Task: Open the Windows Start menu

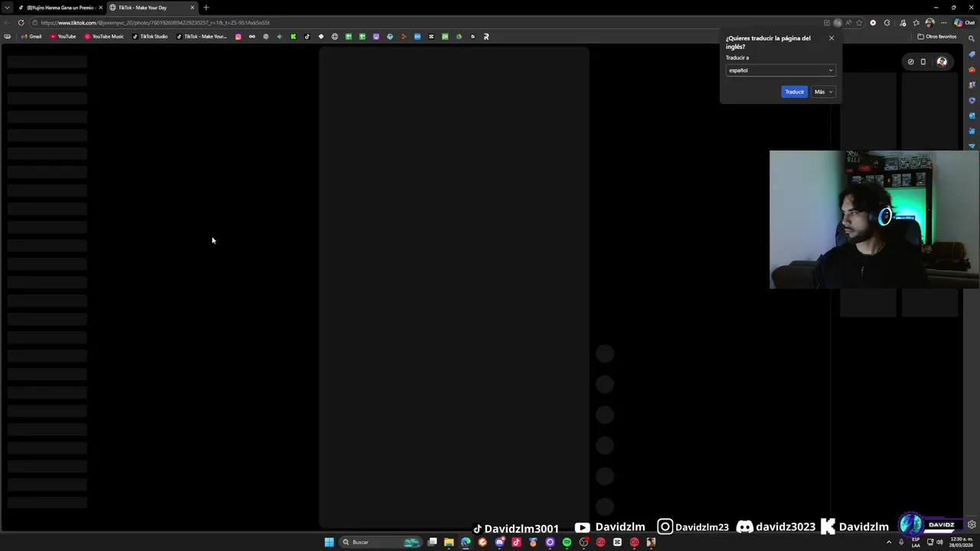Action: click(x=329, y=542)
